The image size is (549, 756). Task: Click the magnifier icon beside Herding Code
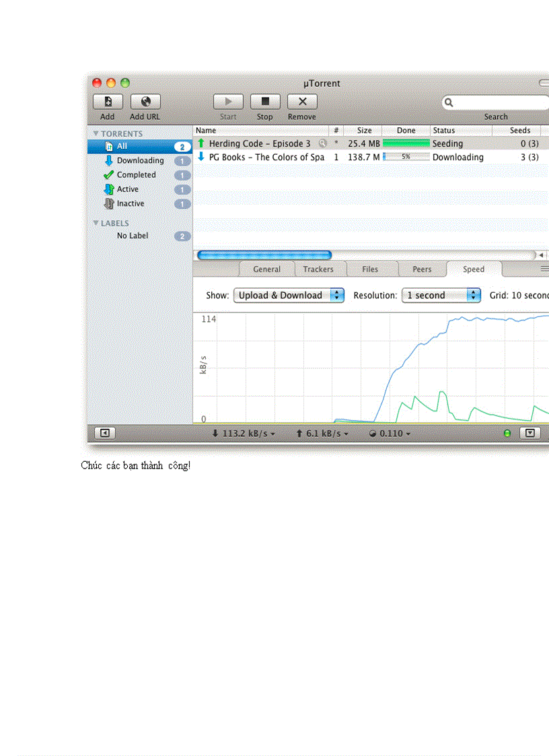323,143
